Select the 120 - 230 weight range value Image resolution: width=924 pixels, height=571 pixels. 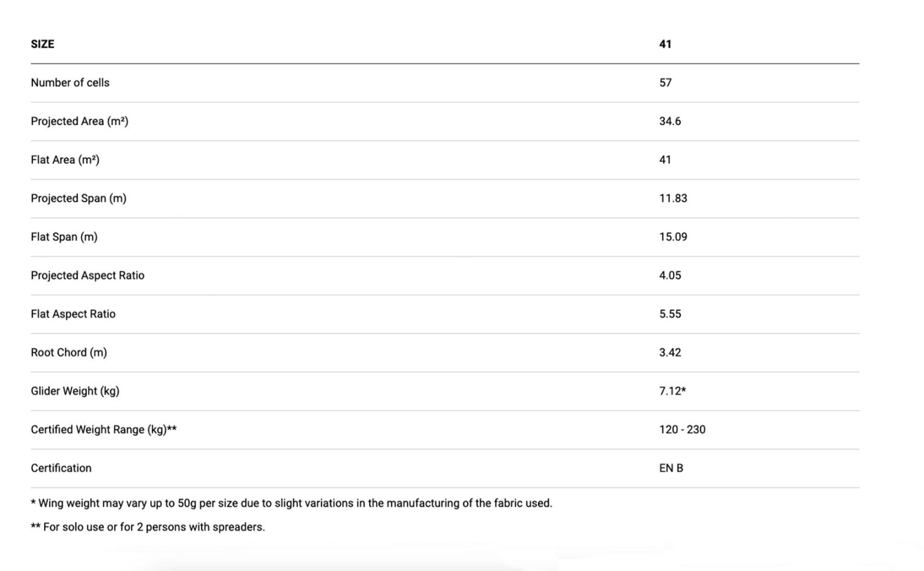682,430
